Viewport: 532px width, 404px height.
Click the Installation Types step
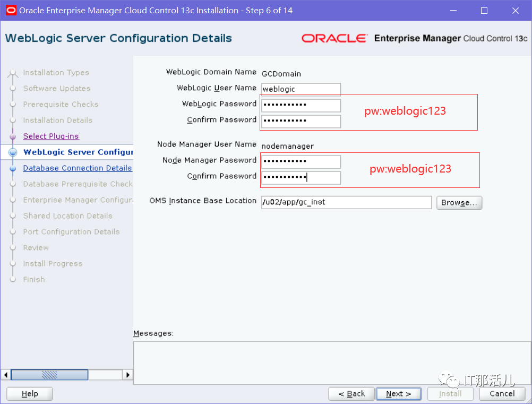pos(56,73)
